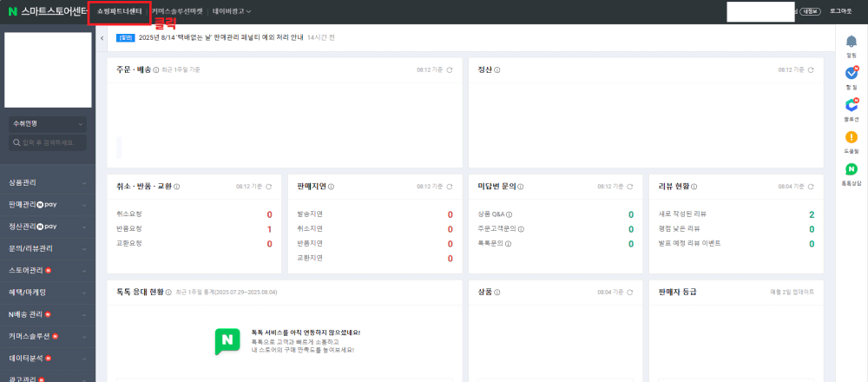Expand the N배송 관리 sidebar menu

(x=48, y=314)
